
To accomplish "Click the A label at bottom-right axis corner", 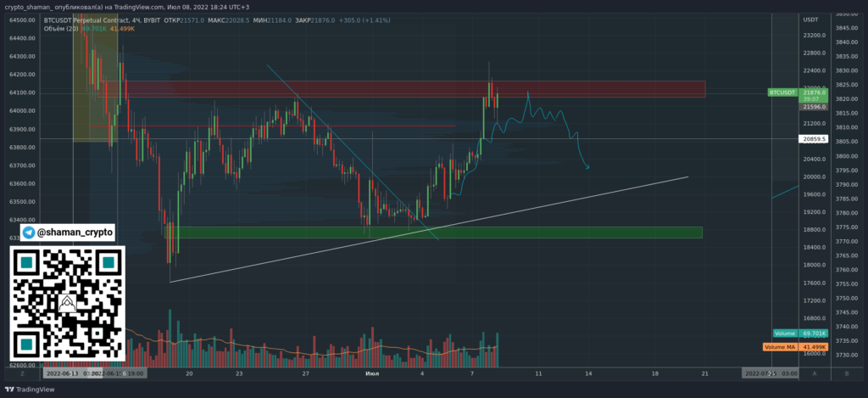I will tap(815, 374).
